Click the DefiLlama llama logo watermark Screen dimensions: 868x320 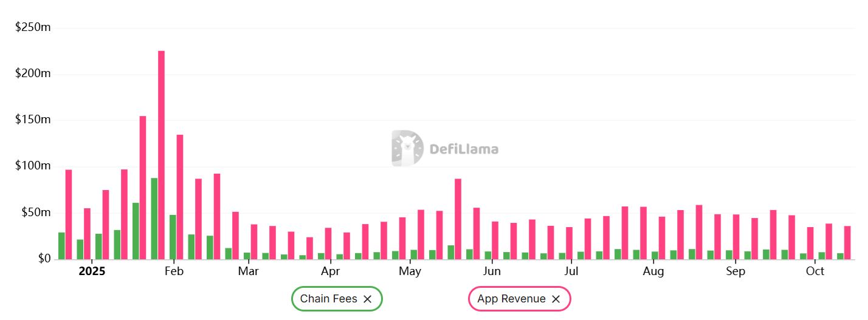pos(407,148)
